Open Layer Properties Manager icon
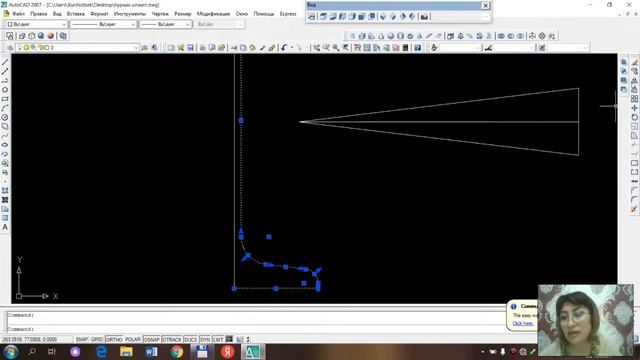The width and height of the screenshot is (640, 360). coord(10,48)
